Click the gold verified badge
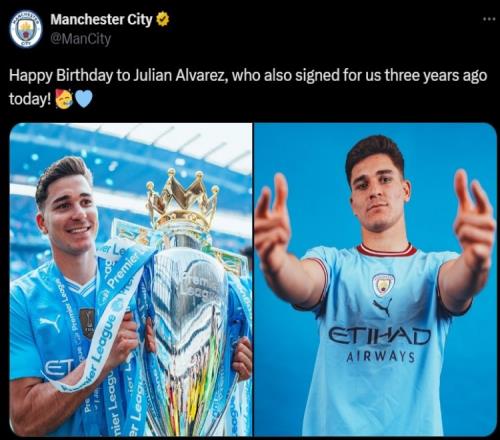The width and height of the screenshot is (500, 440). coord(162,20)
